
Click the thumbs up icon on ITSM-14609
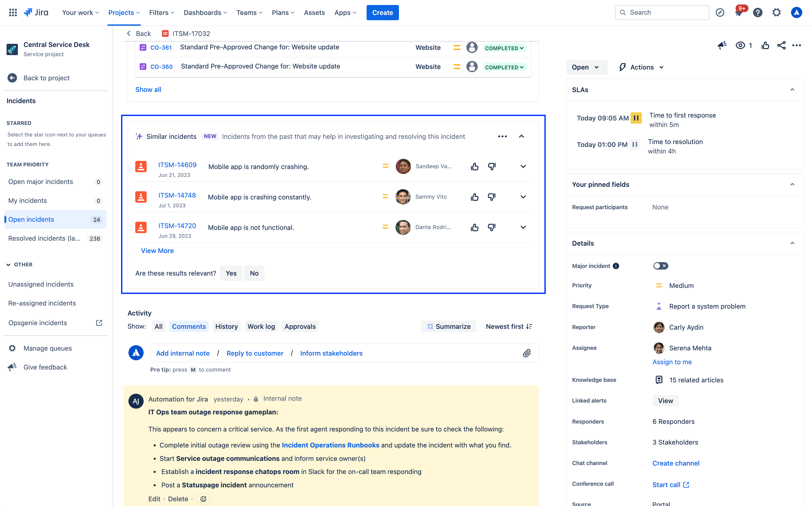[x=474, y=166]
